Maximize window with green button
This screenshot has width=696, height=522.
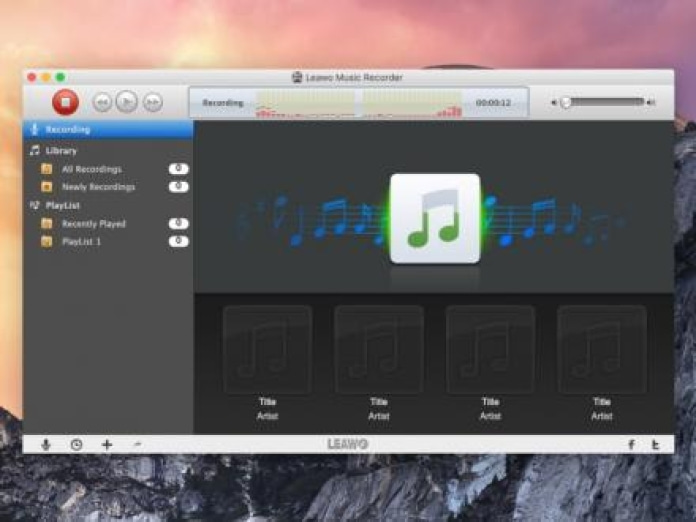pyautogui.click(x=60, y=77)
